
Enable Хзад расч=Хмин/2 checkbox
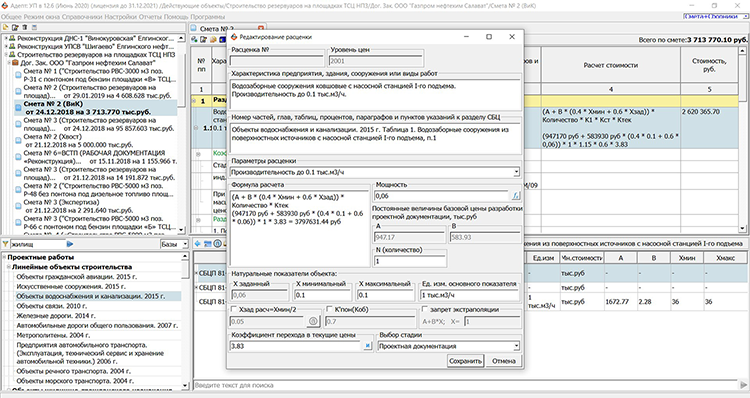[x=234, y=309]
